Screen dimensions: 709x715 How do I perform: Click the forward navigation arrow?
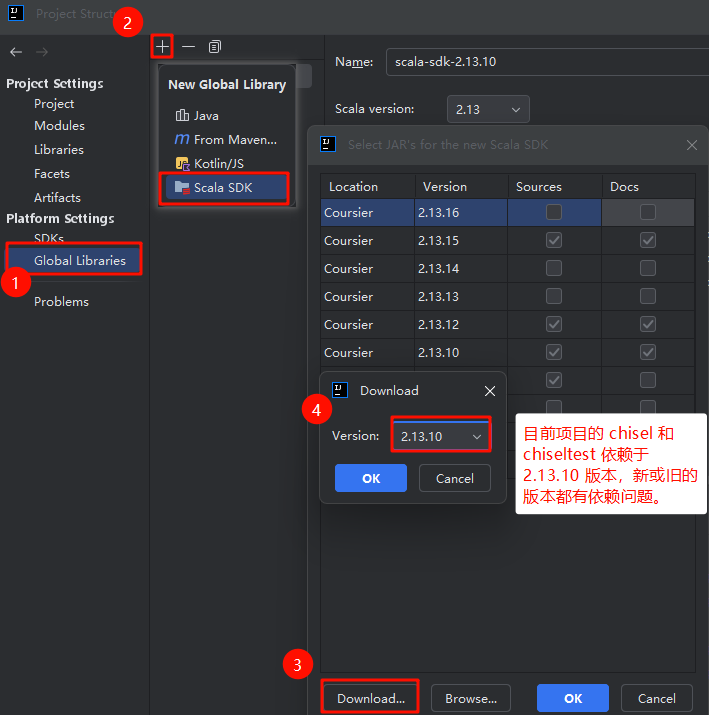click(41, 52)
